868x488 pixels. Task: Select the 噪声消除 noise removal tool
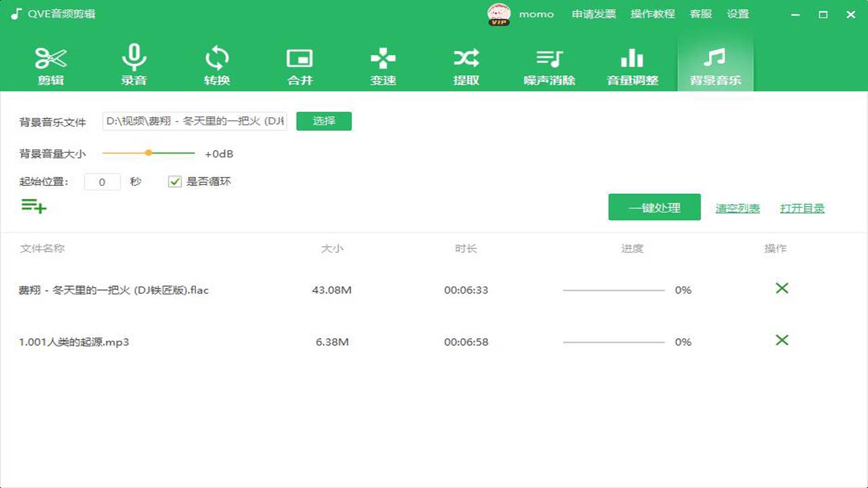(549, 62)
